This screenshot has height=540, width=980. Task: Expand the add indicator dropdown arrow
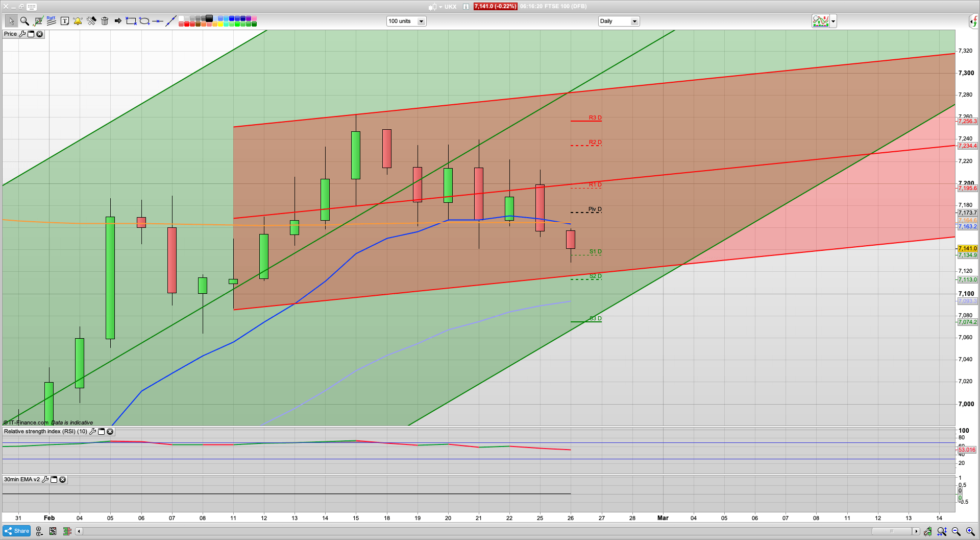point(833,21)
